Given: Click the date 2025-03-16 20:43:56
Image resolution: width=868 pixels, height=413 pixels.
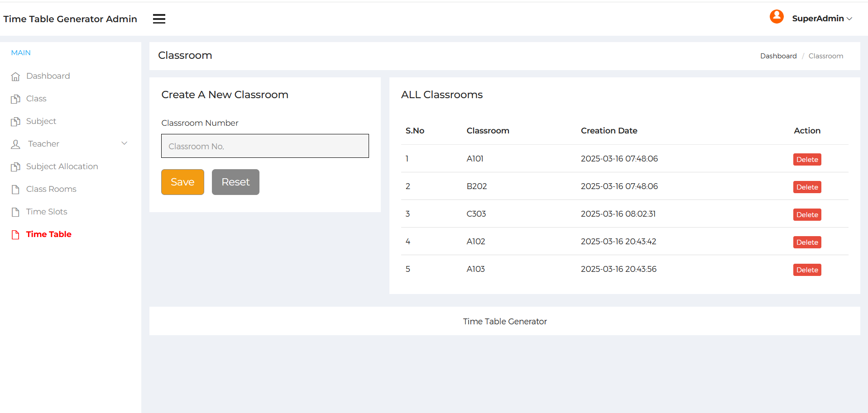Looking at the screenshot, I should [x=619, y=269].
